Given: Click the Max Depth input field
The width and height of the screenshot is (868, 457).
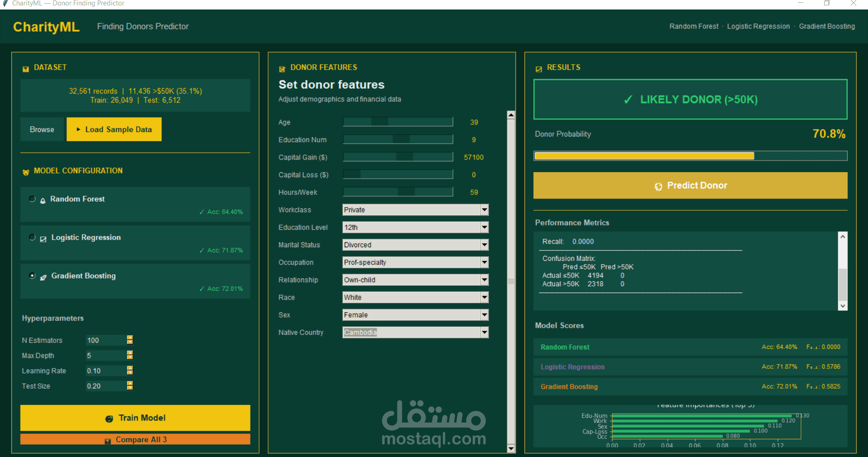Looking at the screenshot, I should point(106,356).
